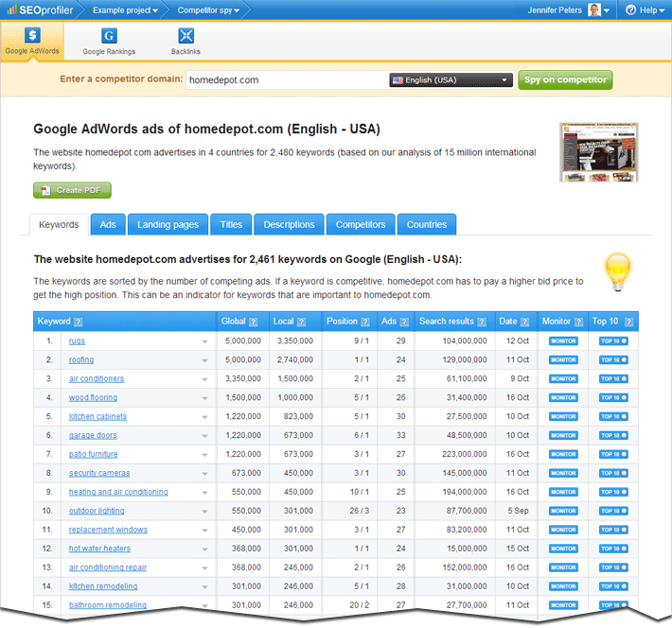Switch to the Countries tab

(x=427, y=225)
